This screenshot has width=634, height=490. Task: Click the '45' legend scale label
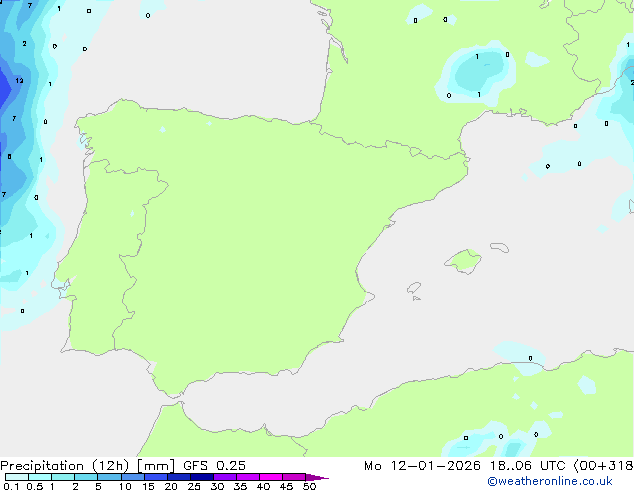pyautogui.click(x=286, y=486)
